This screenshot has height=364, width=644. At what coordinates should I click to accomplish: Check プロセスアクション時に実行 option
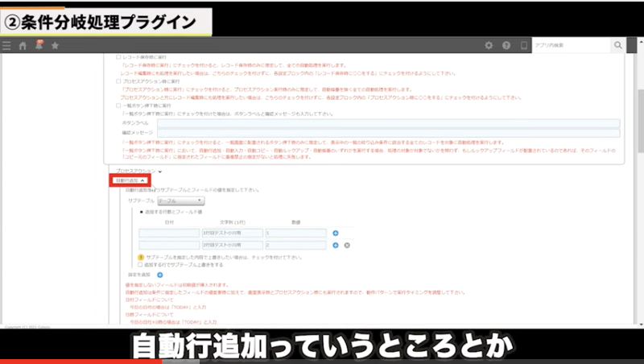click(118, 81)
